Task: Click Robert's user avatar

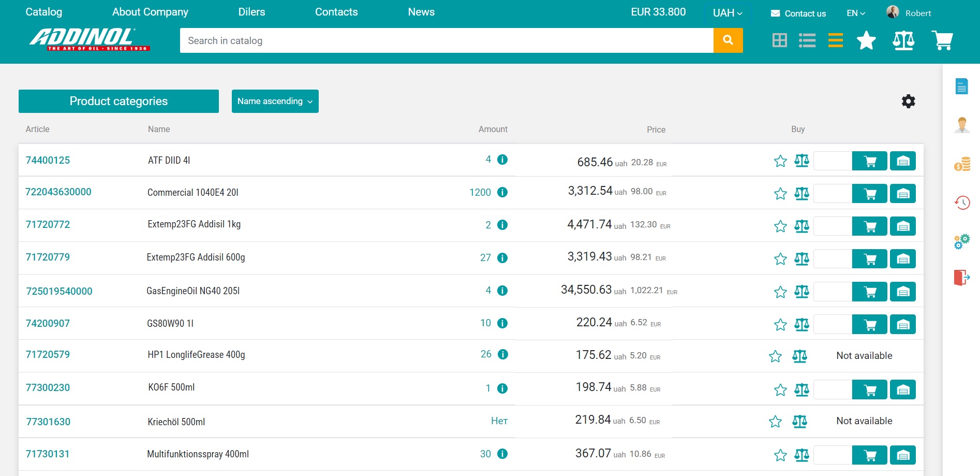Action: (893, 12)
